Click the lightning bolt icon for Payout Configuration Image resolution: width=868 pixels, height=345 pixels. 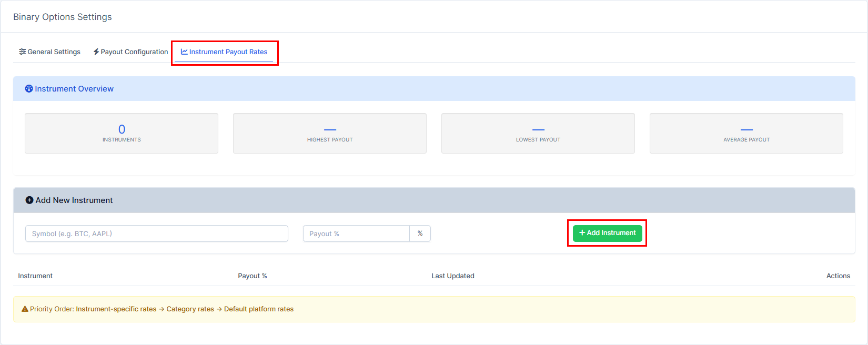(96, 52)
